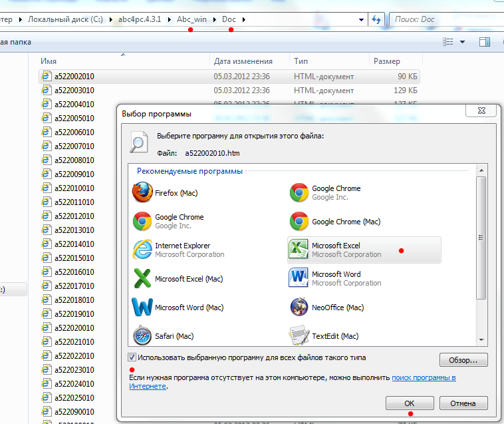Viewport: 504px width, 424px height.
Task: Select file a522015010
Action: click(x=74, y=258)
